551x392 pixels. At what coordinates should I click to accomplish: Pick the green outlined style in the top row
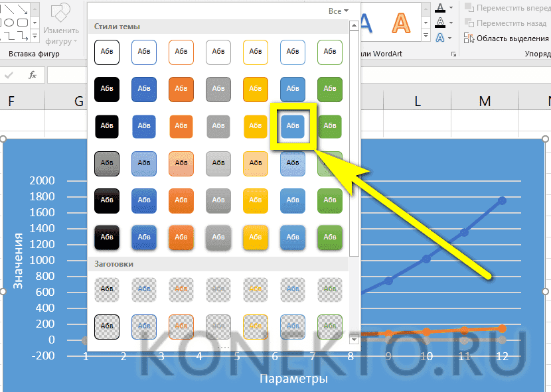pyautogui.click(x=330, y=51)
